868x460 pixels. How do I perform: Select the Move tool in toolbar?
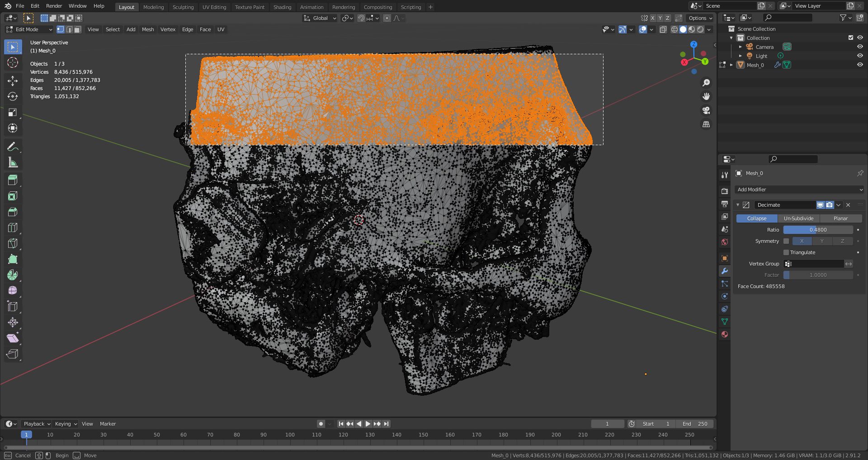(x=13, y=81)
